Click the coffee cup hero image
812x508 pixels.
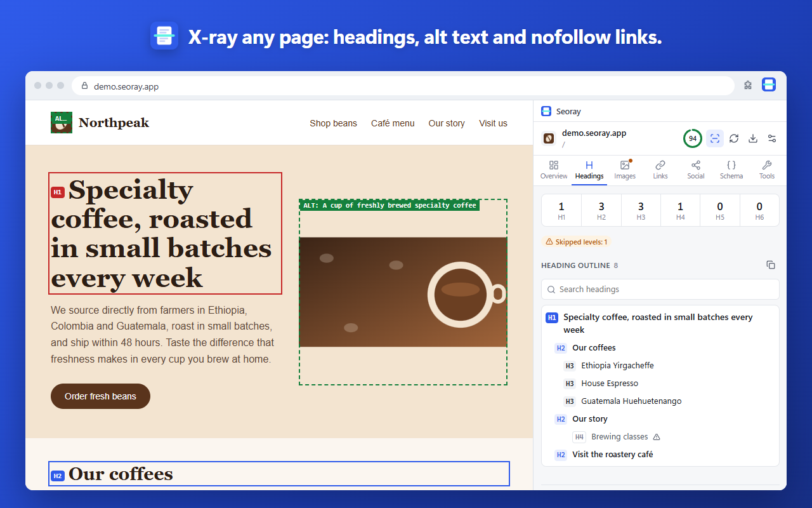click(x=403, y=292)
